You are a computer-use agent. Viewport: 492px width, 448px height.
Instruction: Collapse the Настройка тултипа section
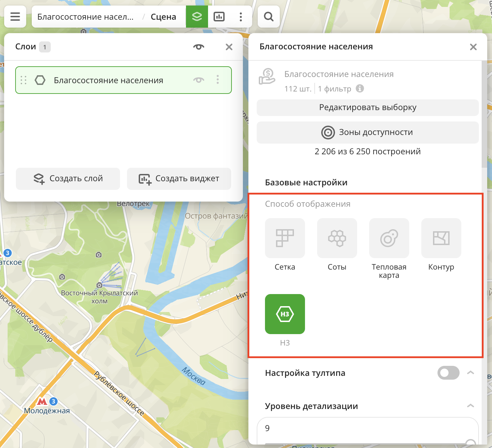(x=470, y=373)
